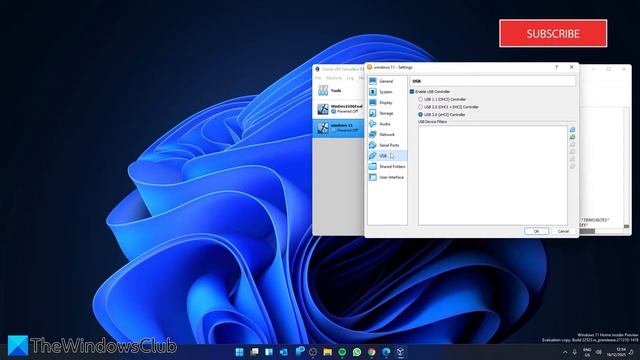Open Microsoft Edge from the taskbar
Image resolution: width=640 pixels, height=360 pixels.
click(386, 352)
